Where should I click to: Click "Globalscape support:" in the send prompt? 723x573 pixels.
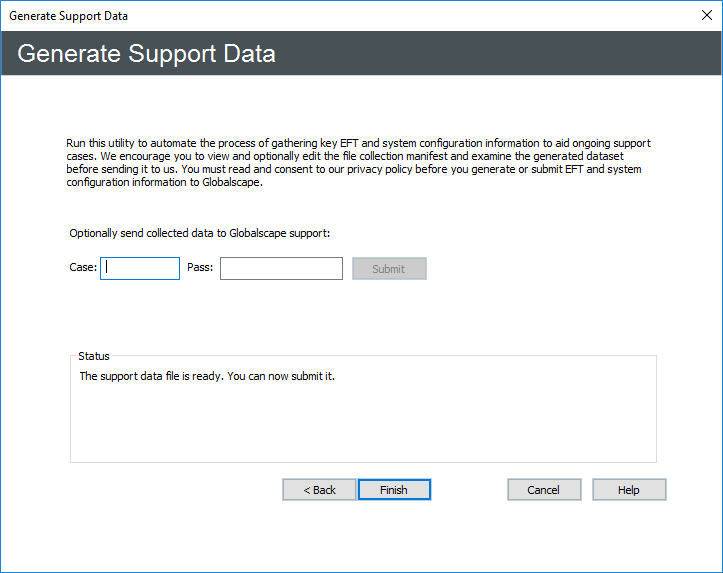tap(278, 233)
